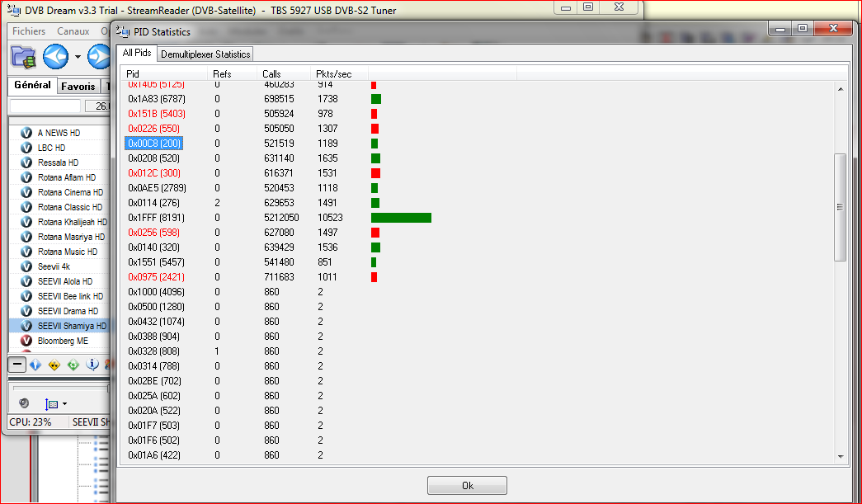The width and height of the screenshot is (862, 504).
Task: Switch to Demultiplexer Statistics tab
Action: [205, 54]
